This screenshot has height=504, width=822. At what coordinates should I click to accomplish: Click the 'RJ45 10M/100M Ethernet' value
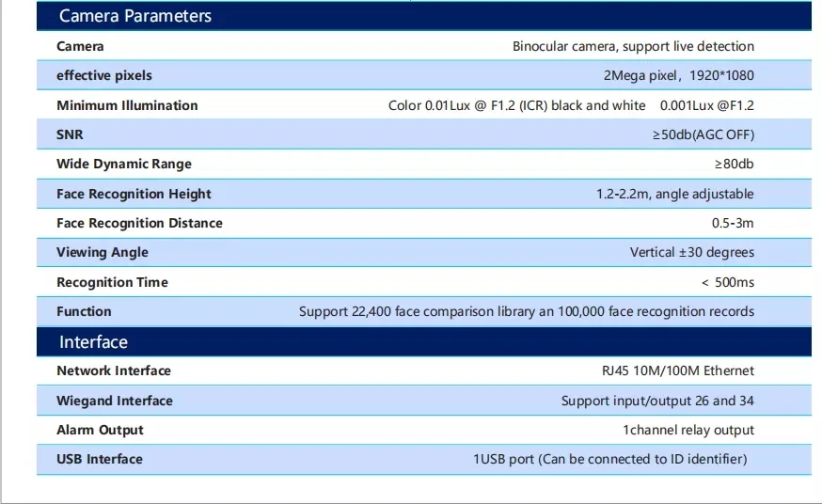[672, 370]
